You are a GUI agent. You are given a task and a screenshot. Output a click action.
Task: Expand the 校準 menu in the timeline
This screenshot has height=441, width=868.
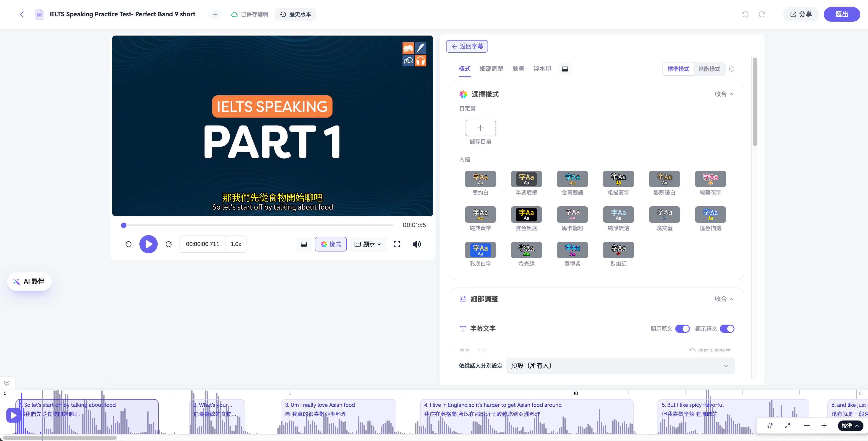[850, 426]
